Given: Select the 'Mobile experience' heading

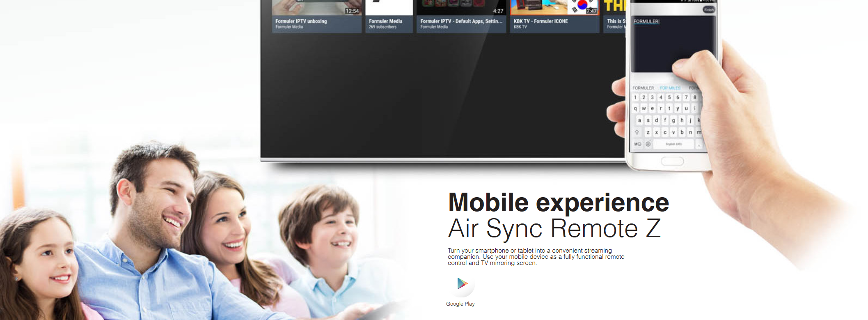Looking at the screenshot, I should coord(559,203).
